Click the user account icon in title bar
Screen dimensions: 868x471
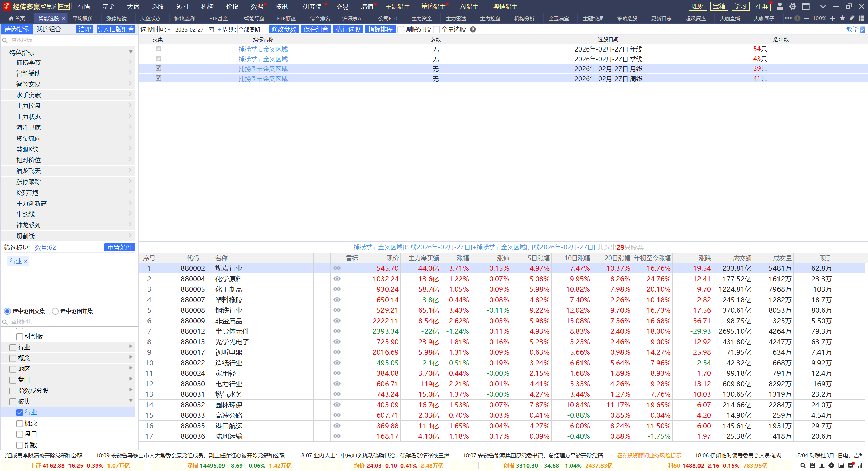(780, 6)
